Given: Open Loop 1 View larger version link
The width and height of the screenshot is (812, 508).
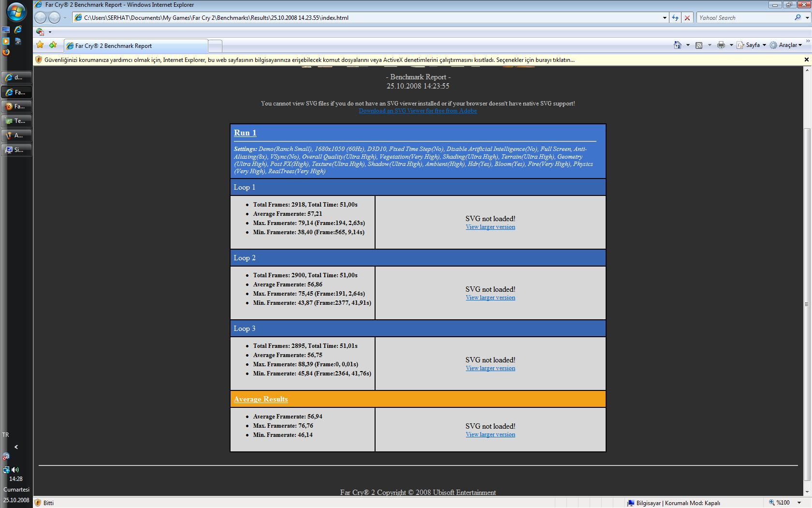Looking at the screenshot, I should (x=490, y=227).
